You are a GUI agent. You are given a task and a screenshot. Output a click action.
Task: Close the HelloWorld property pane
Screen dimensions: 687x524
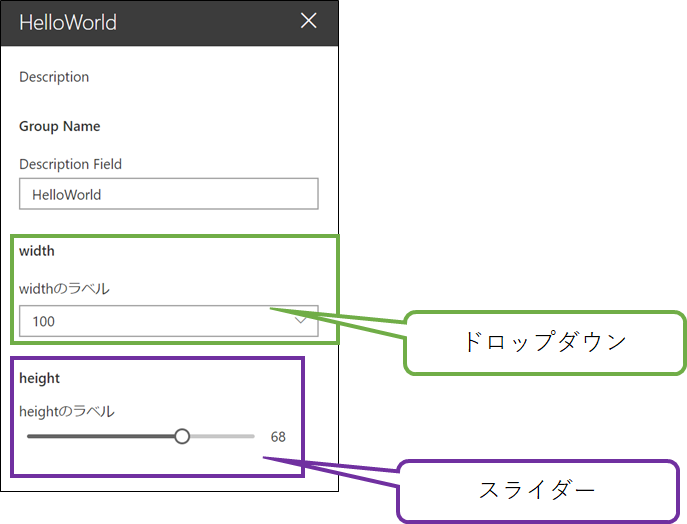pyautogui.click(x=308, y=21)
